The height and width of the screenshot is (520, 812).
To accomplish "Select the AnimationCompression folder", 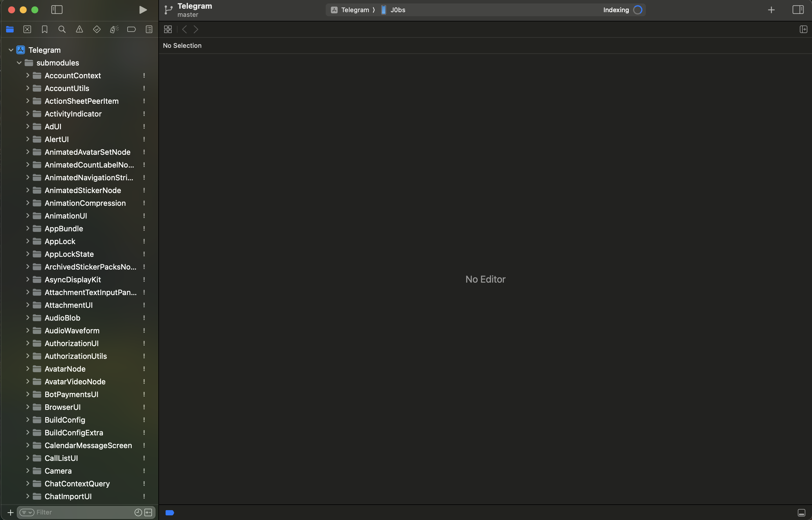I will tap(79, 203).
